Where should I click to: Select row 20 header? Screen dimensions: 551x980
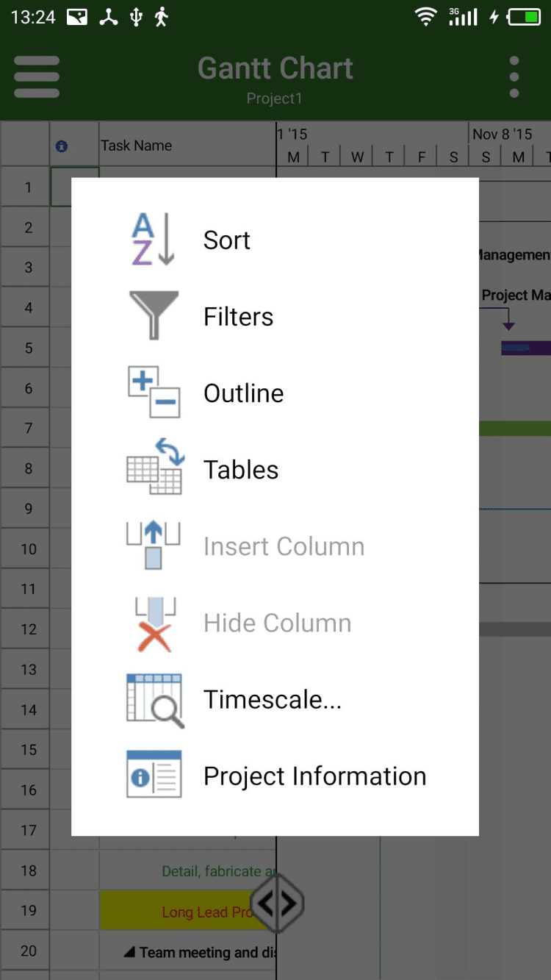click(28, 951)
